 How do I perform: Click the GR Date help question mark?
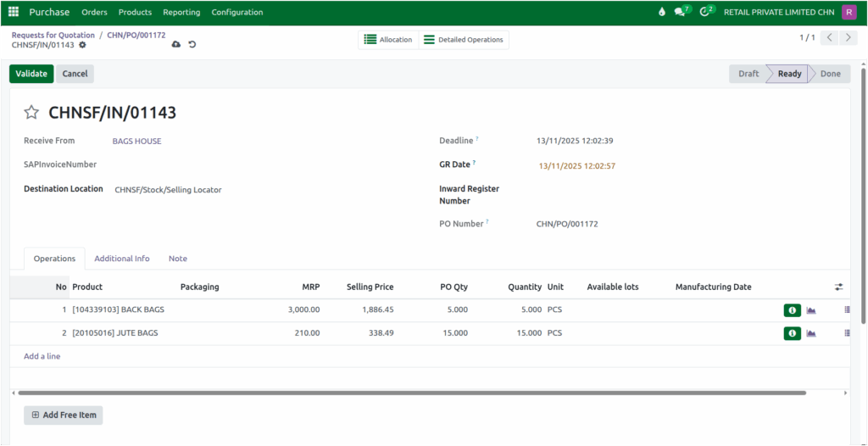point(475,162)
